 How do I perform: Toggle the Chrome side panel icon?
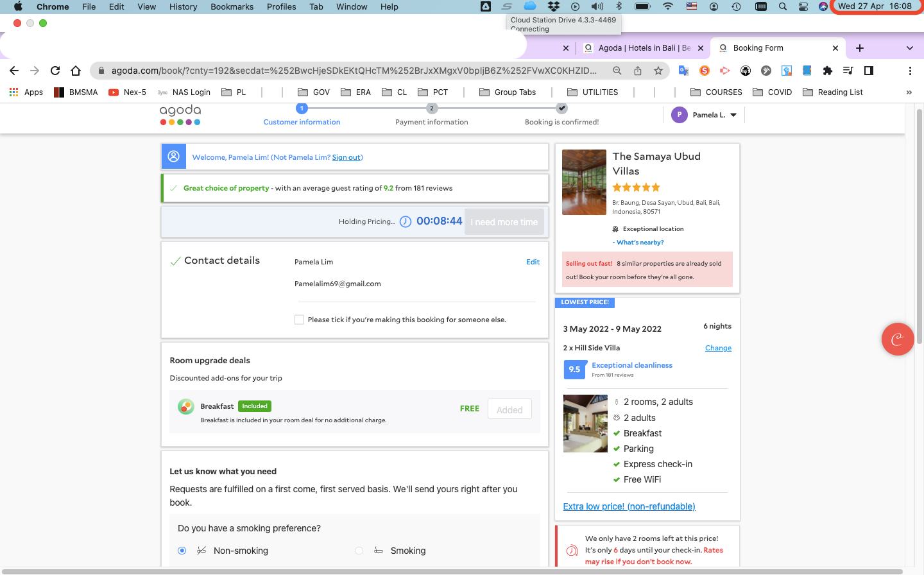(869, 71)
